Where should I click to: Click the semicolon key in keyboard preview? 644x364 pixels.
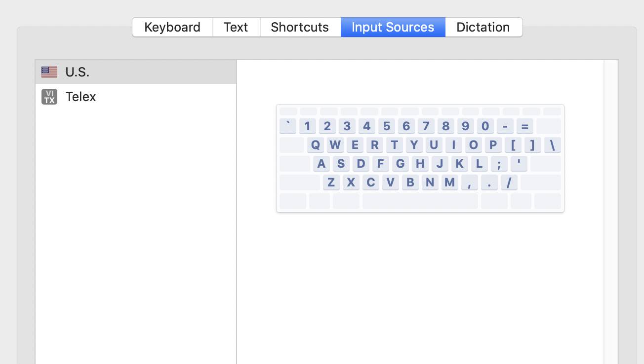coord(499,164)
